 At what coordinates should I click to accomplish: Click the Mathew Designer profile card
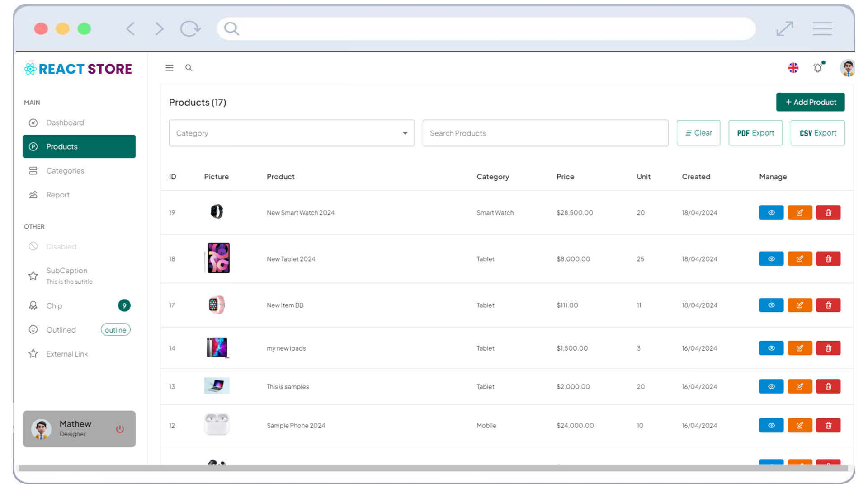[x=79, y=429]
